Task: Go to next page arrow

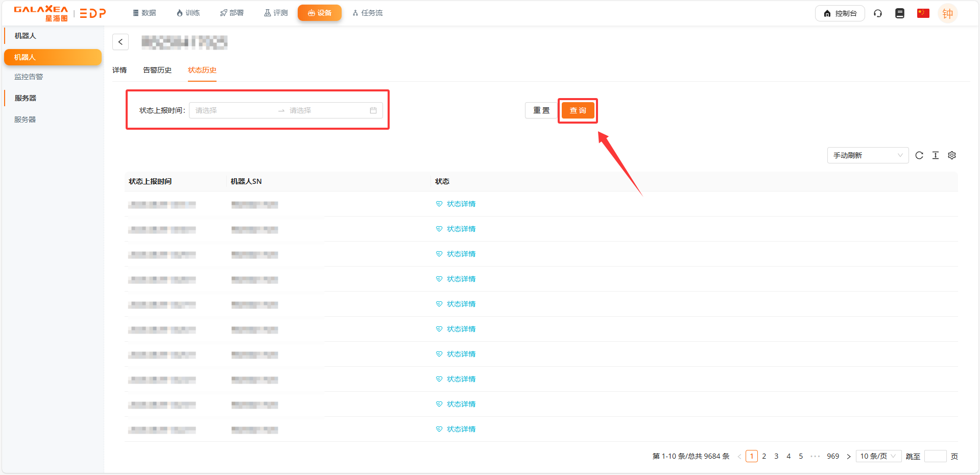Action: tap(849, 456)
